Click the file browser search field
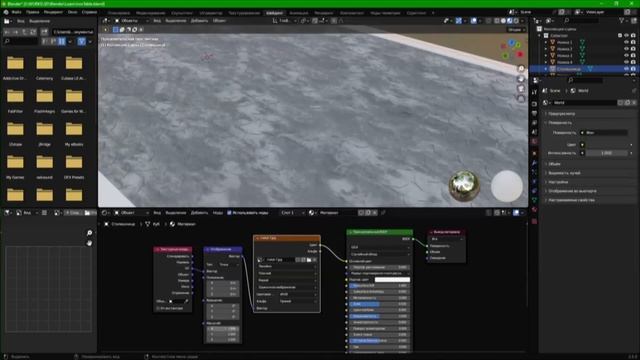Image resolution: width=640 pixels, height=360 pixels. pyautogui.click(x=20, y=41)
